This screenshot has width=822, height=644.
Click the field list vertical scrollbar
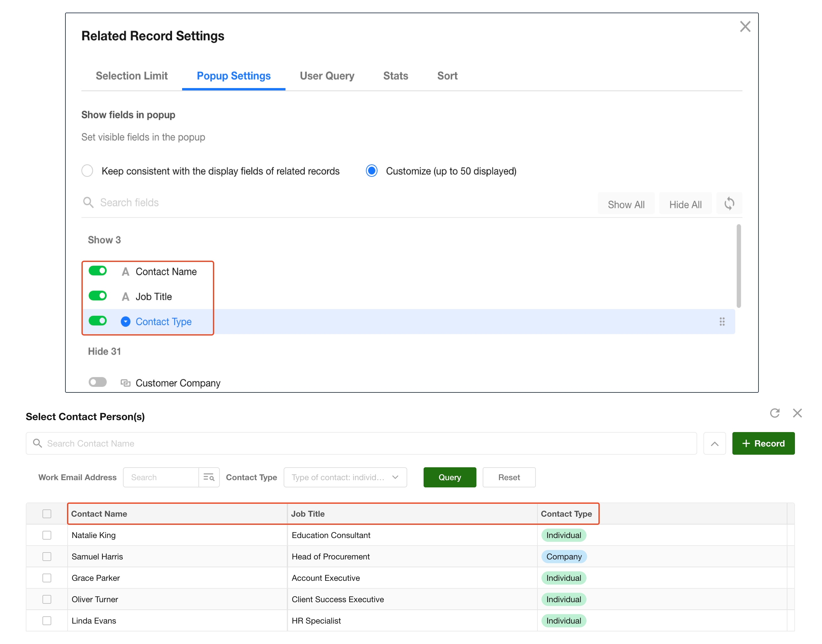coord(738,266)
